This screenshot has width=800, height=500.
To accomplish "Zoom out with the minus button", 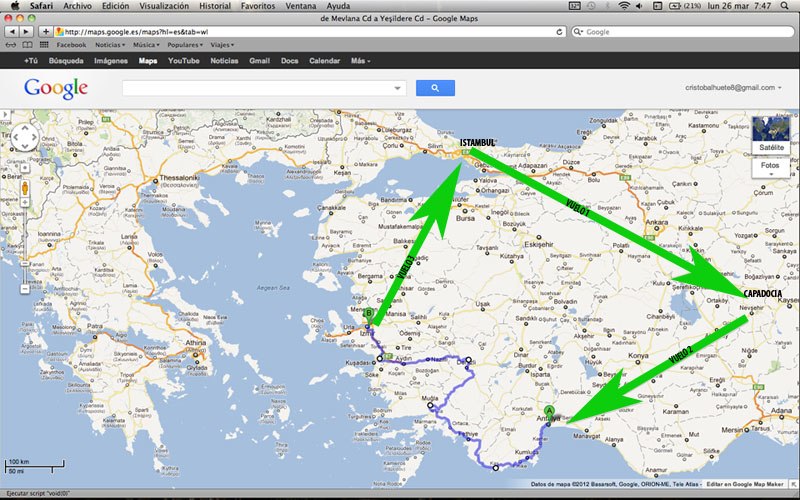I will pyautogui.click(x=24, y=289).
